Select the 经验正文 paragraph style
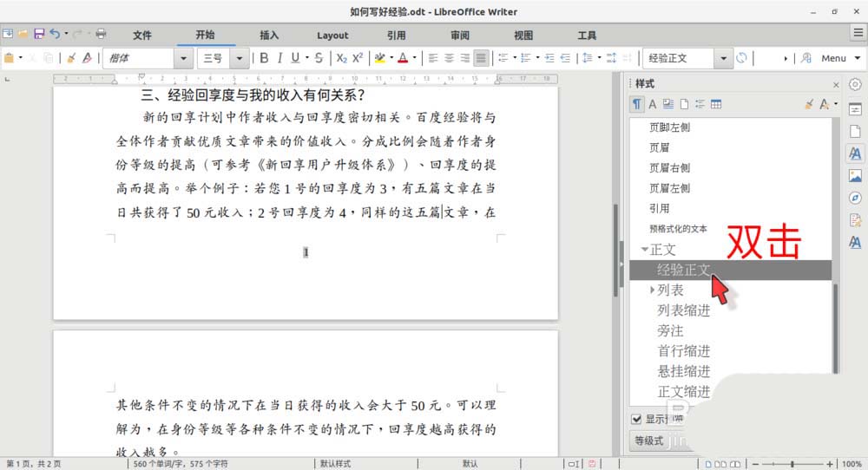 click(731, 270)
